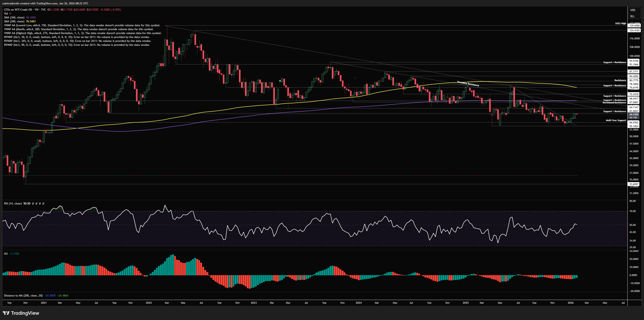Screen dimensions: 644x320
Task: Select the SMA (360, close) legend entry
Action: click(14, 17)
